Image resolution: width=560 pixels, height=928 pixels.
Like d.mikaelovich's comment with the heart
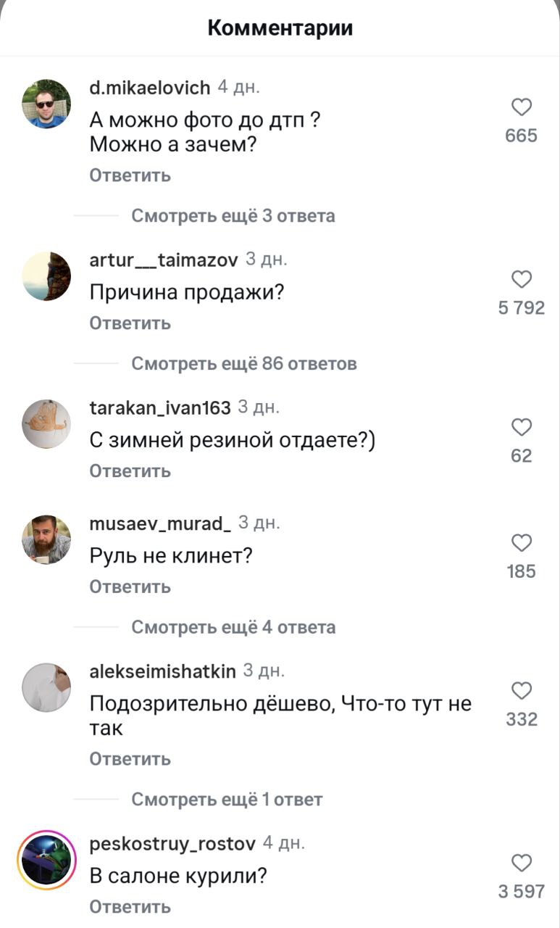tap(522, 107)
